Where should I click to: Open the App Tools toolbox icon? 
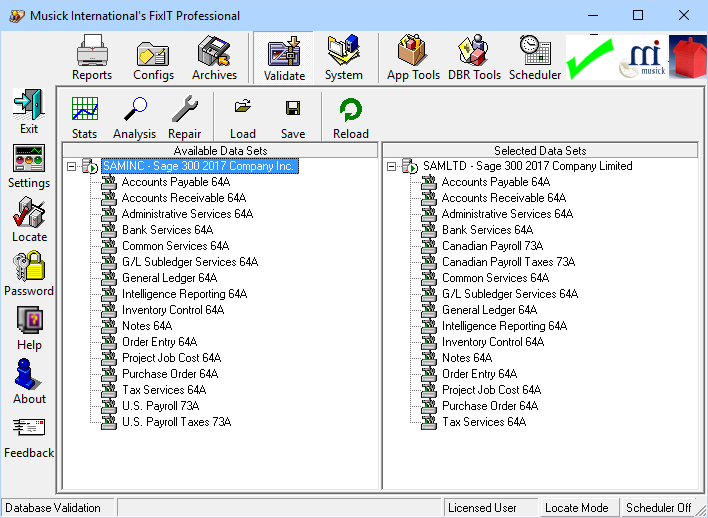(x=413, y=58)
